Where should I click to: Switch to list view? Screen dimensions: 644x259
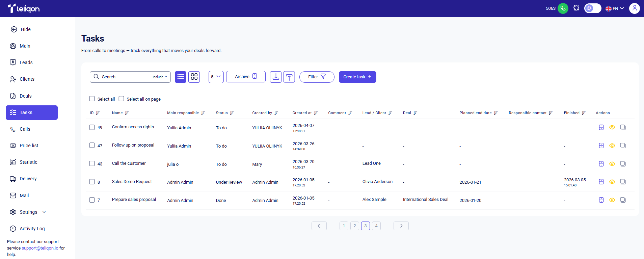tap(181, 77)
